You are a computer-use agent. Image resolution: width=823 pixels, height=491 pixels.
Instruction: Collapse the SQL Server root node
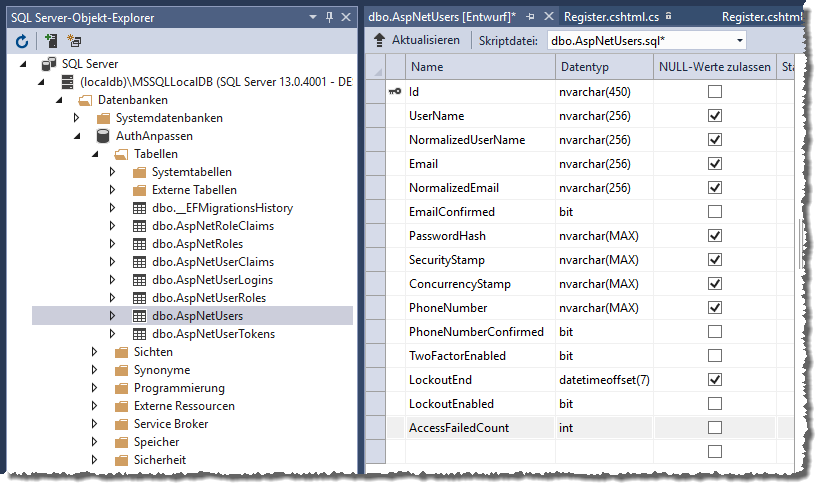(23, 64)
